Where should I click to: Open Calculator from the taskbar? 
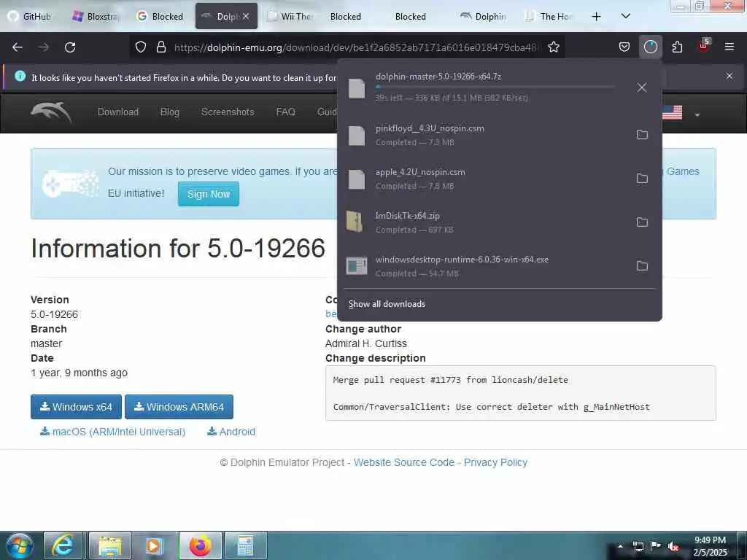click(x=245, y=545)
